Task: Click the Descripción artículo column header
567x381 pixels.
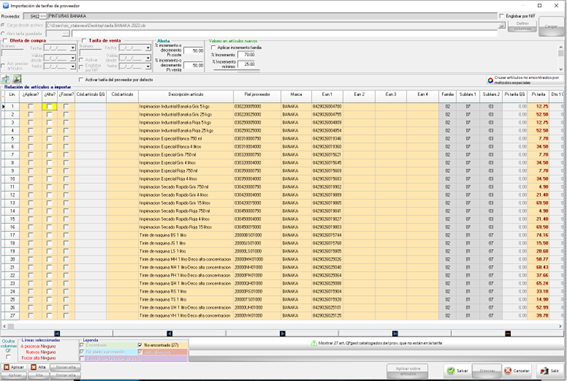Action: 186,96
